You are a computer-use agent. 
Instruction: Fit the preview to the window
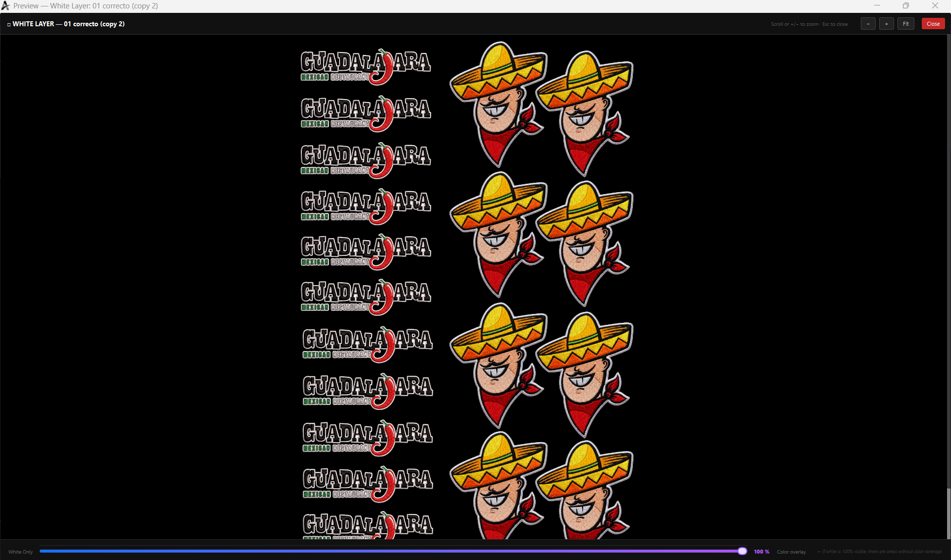click(905, 24)
